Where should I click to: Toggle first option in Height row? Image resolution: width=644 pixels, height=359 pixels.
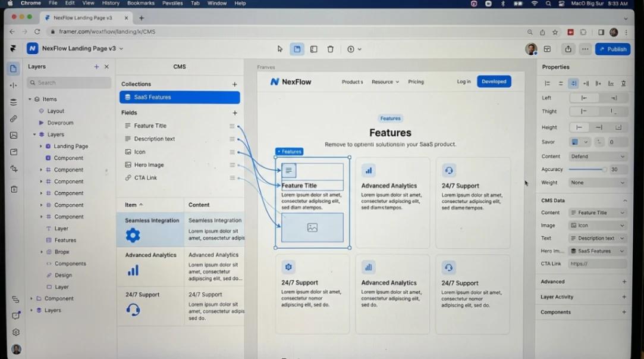coord(579,127)
